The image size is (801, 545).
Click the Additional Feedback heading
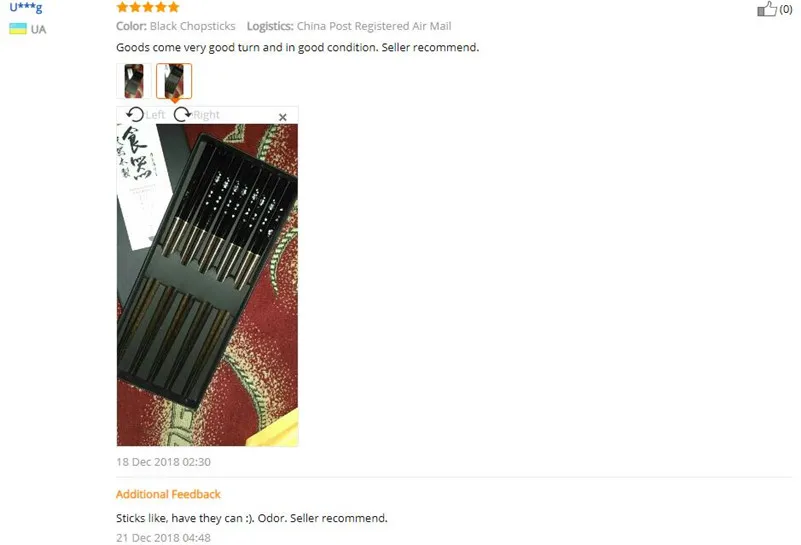point(168,494)
